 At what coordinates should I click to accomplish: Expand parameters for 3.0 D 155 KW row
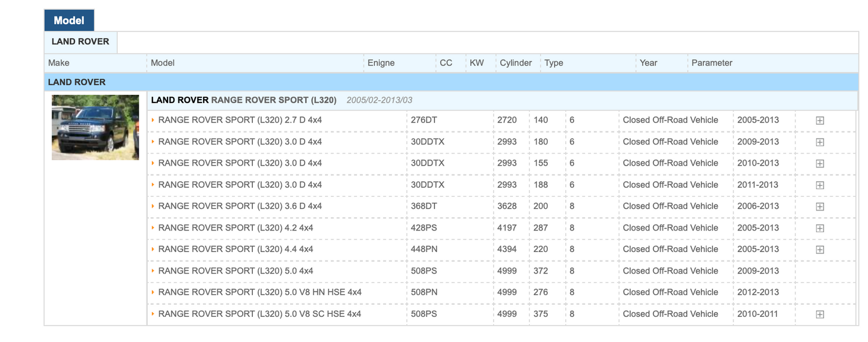(x=819, y=163)
